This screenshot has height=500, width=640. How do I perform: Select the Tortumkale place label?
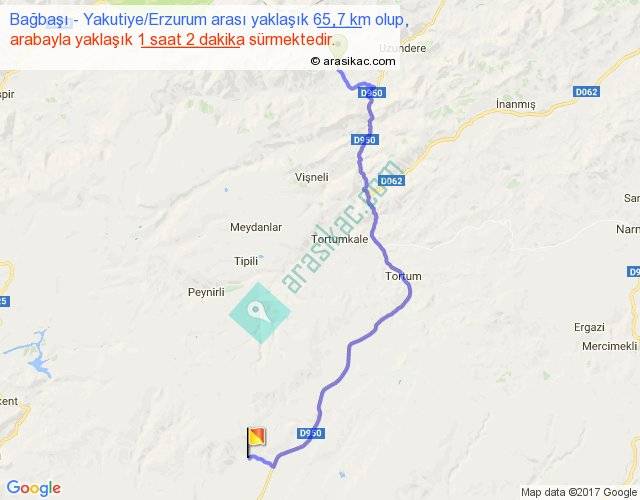pyautogui.click(x=340, y=239)
